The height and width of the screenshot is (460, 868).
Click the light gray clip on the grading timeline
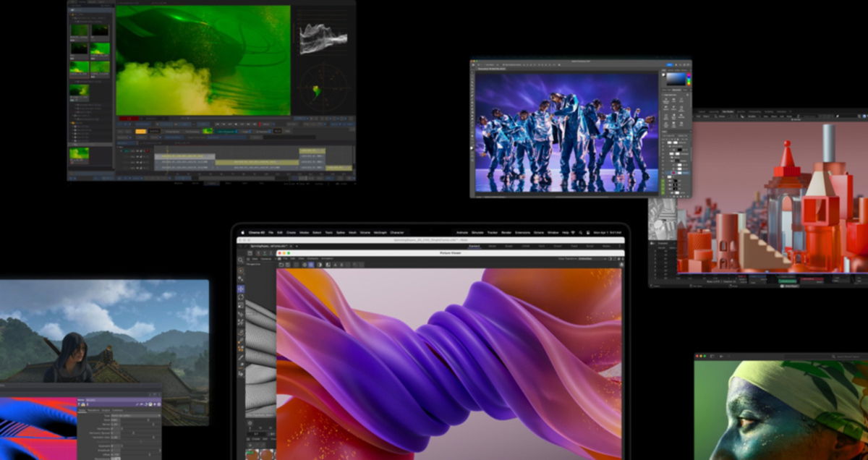(184, 156)
